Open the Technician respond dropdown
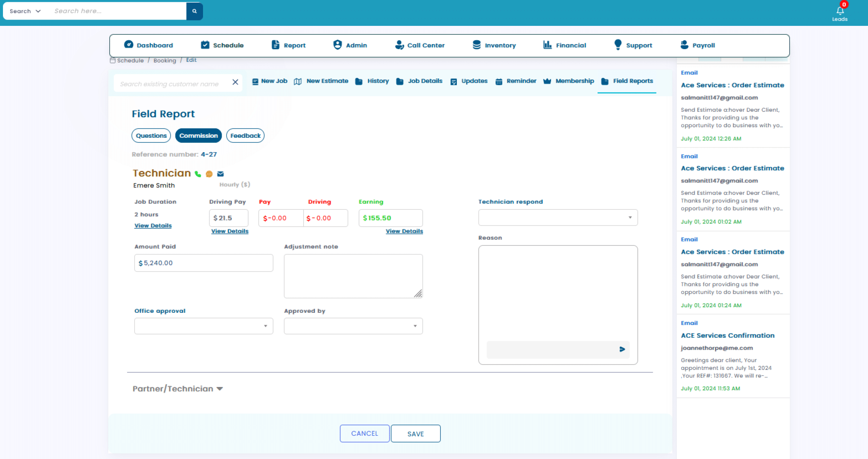Screen dimensions: 868x459 (558, 217)
